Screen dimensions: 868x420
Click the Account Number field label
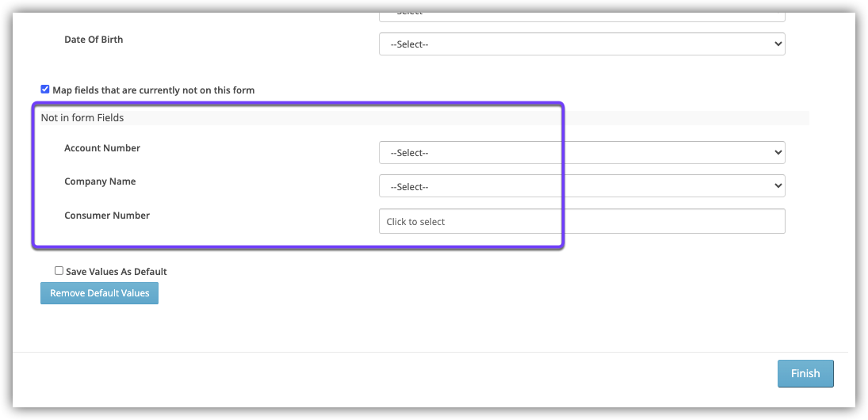click(102, 148)
